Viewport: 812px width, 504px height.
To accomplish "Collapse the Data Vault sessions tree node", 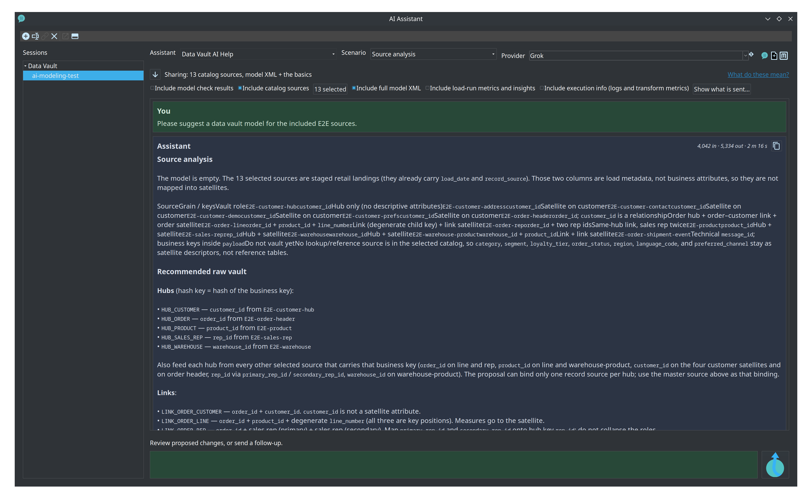I will point(25,66).
